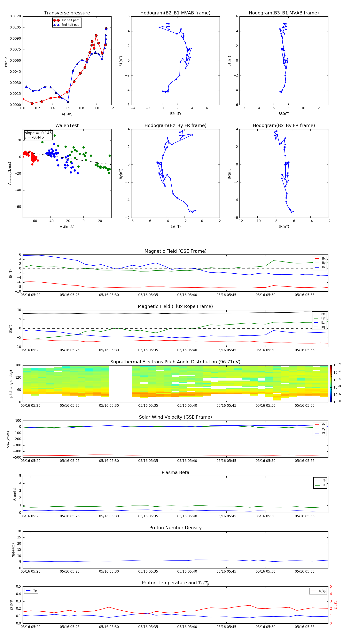
Task: Select the Bz' entry in Flux Rope legend
Action: (320, 323)
